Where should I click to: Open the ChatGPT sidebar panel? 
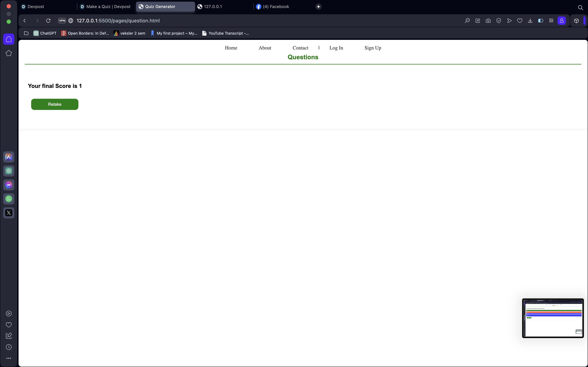coord(9,171)
